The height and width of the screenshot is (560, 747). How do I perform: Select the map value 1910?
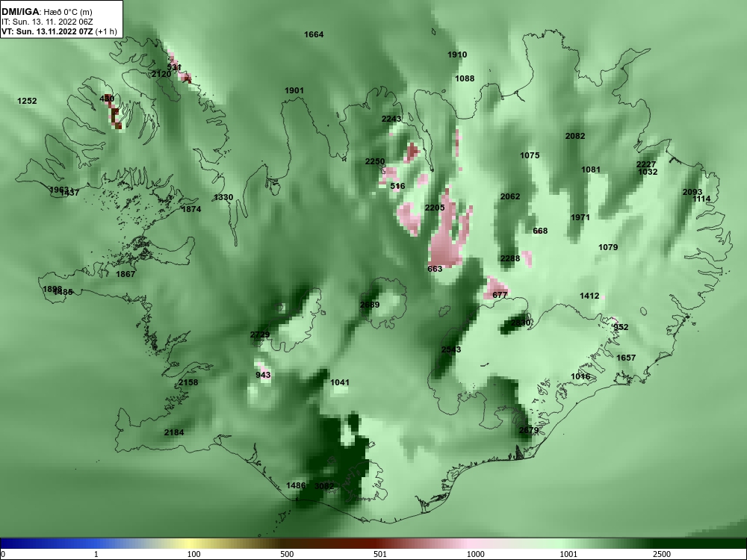tap(457, 55)
